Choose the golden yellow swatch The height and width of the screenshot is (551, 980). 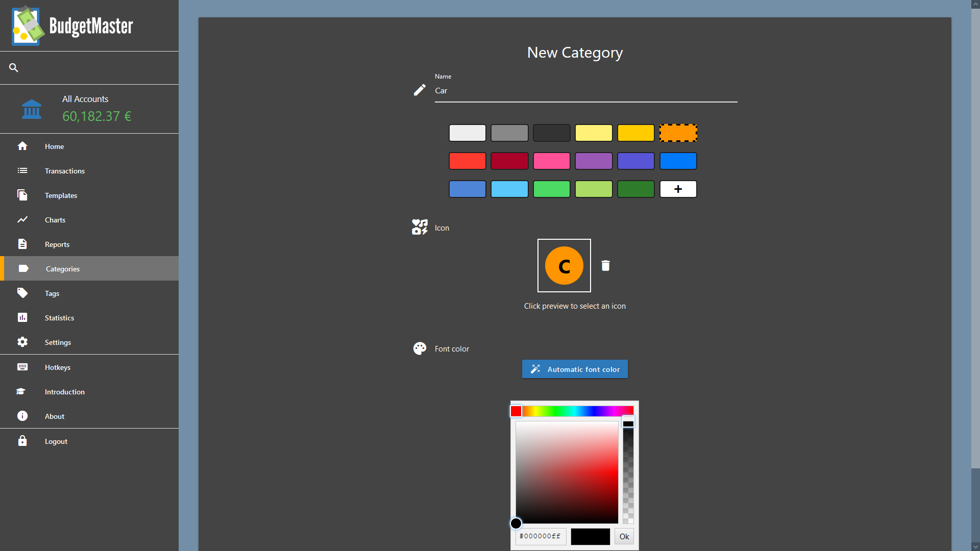tap(636, 133)
